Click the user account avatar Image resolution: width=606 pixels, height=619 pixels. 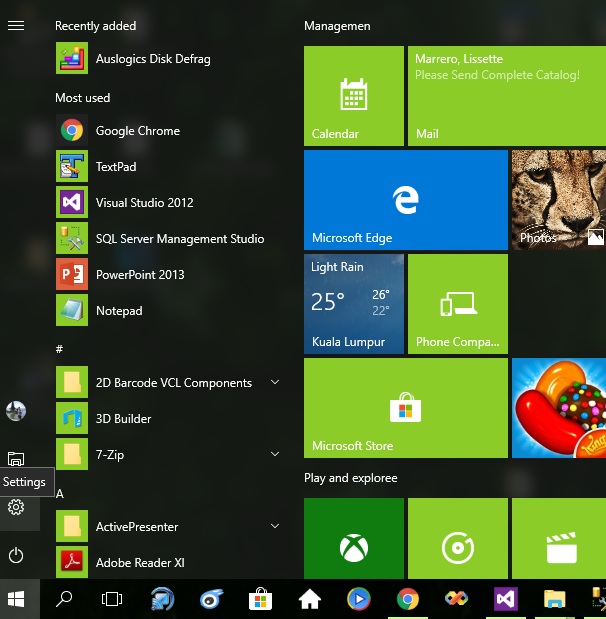16,411
